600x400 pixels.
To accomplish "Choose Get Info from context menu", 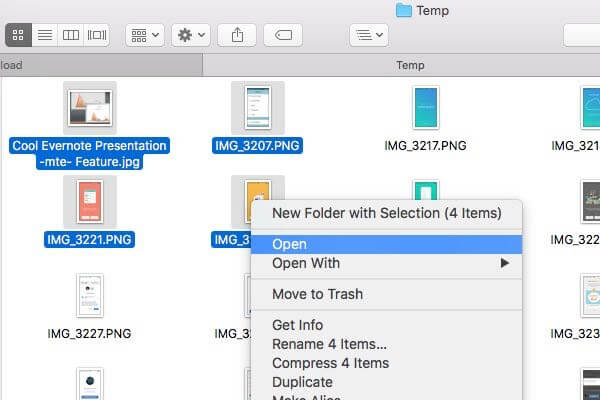I will click(386, 325).
